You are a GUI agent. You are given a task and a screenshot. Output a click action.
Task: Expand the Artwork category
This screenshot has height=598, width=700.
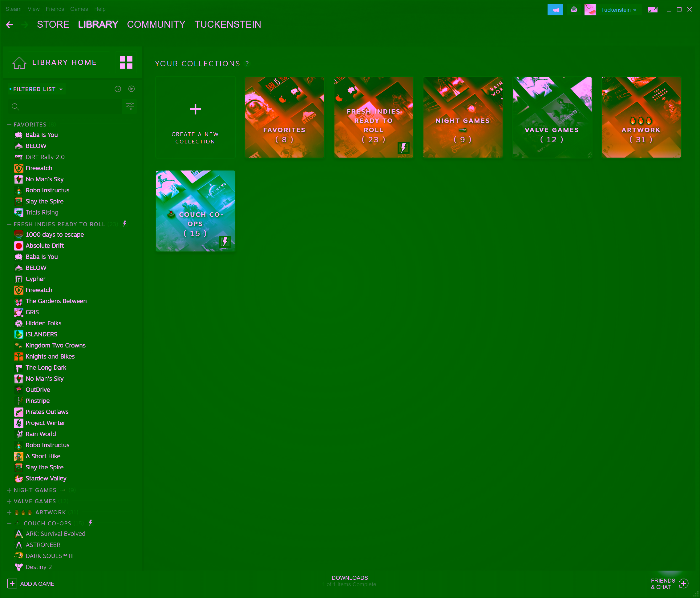coord(9,512)
